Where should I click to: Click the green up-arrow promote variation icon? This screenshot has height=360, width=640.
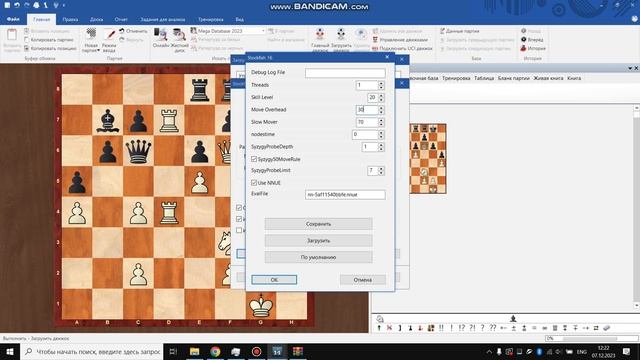point(379,328)
